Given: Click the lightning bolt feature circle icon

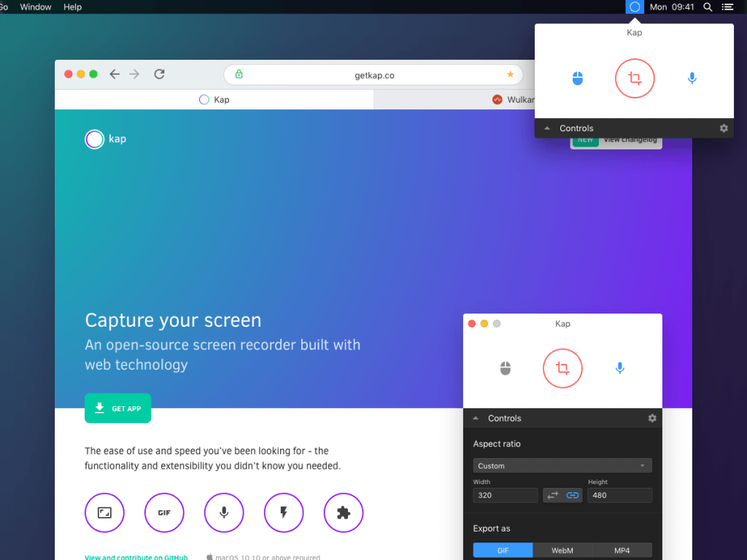Looking at the screenshot, I should tap(284, 513).
